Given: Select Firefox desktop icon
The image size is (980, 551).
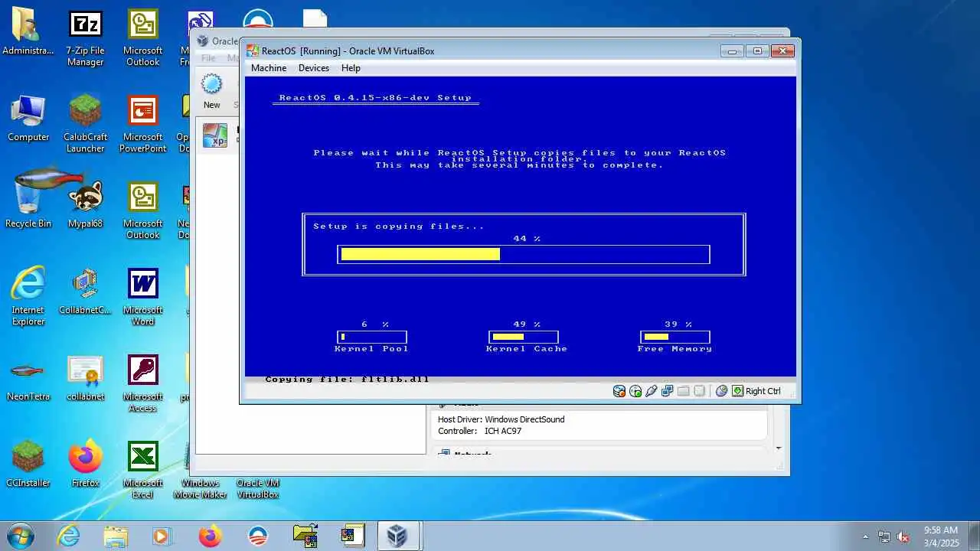Looking at the screenshot, I should pos(85,465).
